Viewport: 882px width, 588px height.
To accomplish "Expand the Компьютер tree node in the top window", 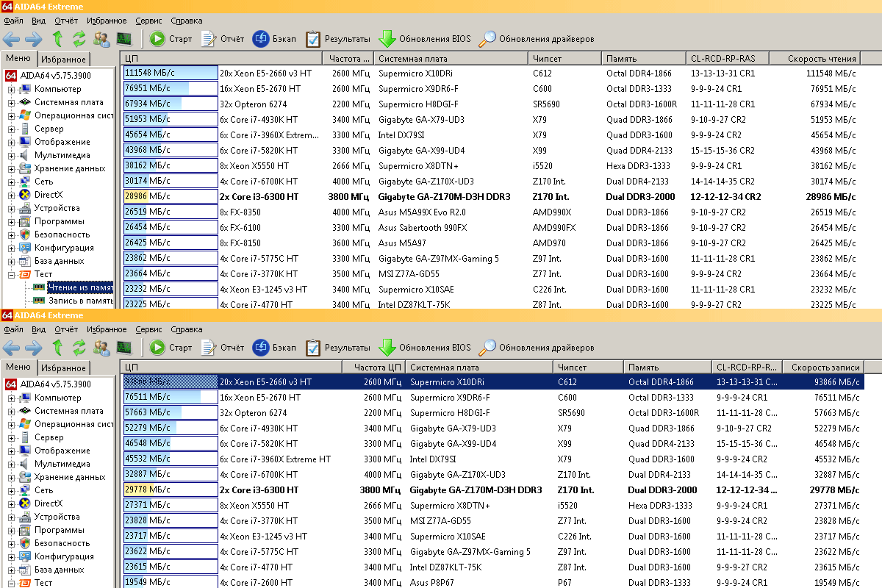I will (12, 89).
